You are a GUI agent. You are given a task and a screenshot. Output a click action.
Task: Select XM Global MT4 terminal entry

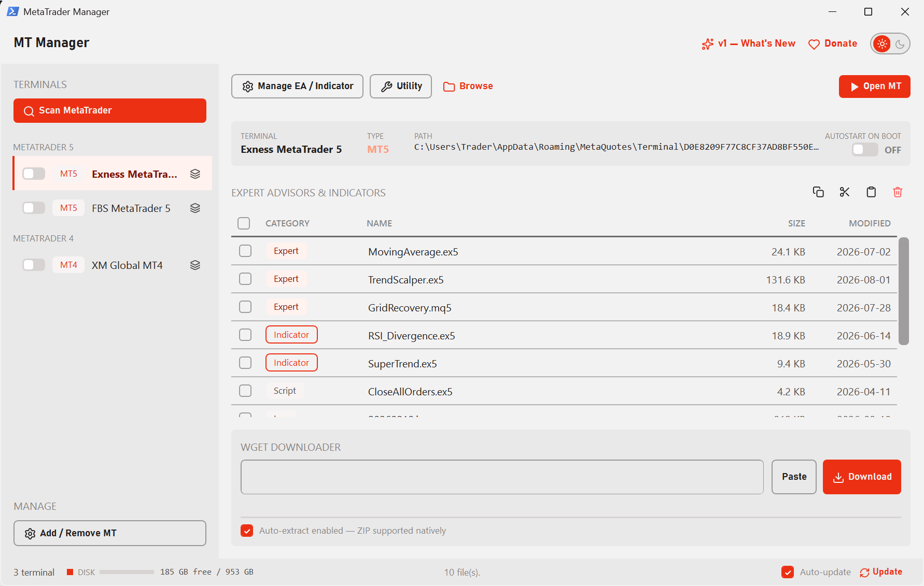tap(113, 265)
